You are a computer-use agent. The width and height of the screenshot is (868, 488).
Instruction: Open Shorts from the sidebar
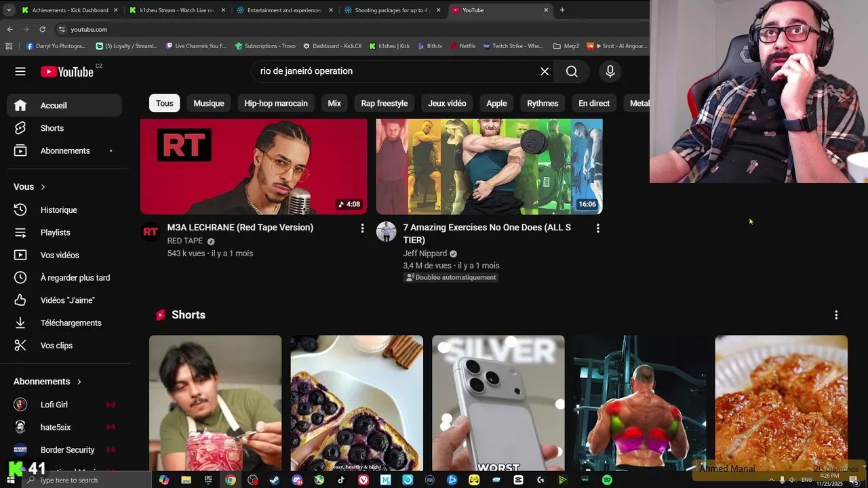coord(64,128)
